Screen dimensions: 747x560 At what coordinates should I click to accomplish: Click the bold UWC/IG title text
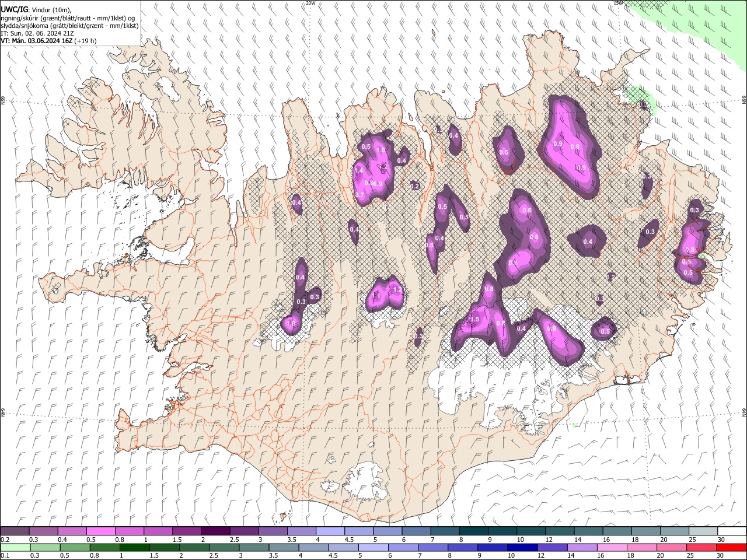point(13,9)
